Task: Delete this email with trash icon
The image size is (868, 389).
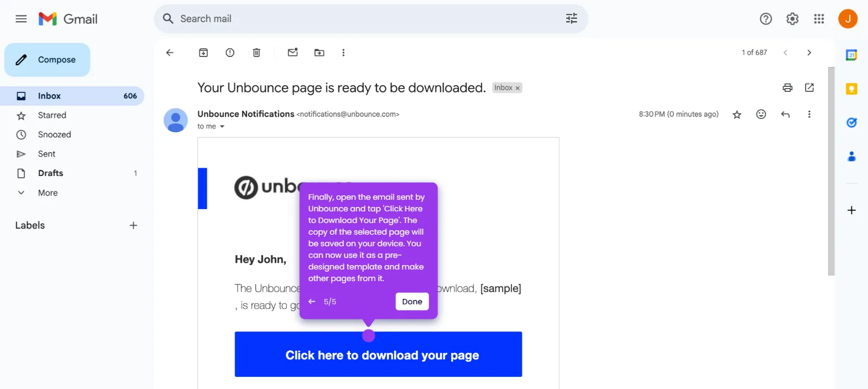Action: [257, 53]
